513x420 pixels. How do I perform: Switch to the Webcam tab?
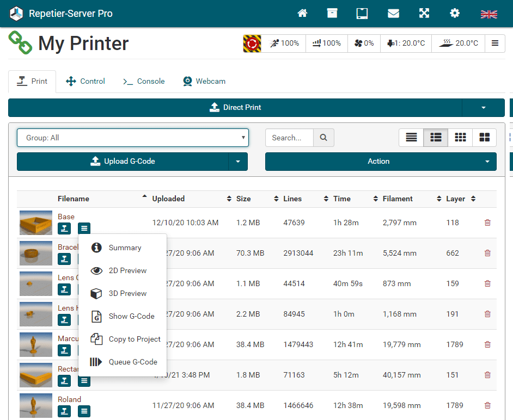click(204, 81)
